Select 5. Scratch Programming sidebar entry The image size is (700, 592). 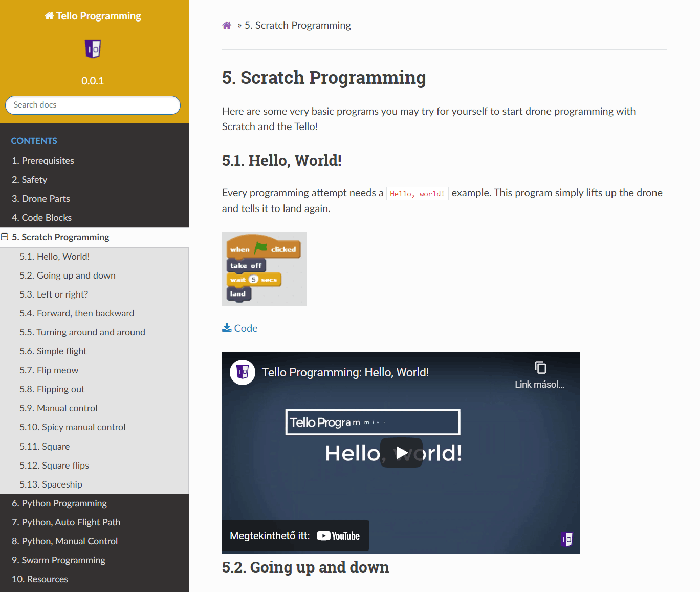[x=94, y=237]
